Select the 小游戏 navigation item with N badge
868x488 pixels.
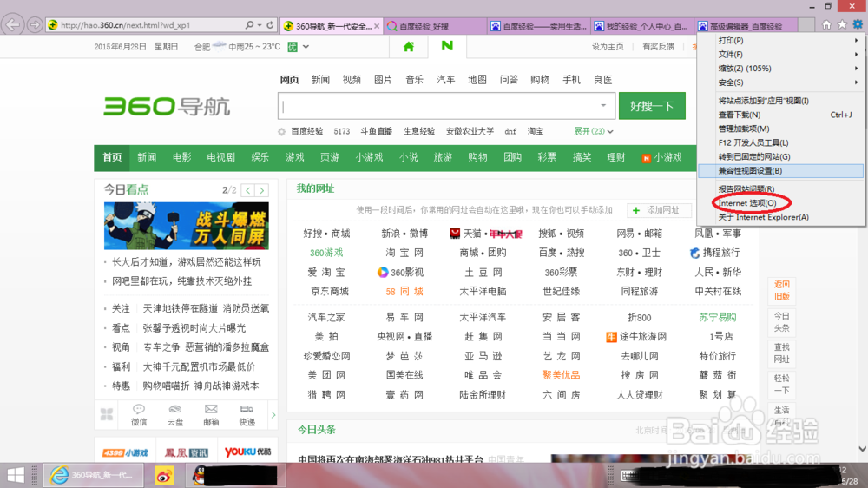coord(661,157)
